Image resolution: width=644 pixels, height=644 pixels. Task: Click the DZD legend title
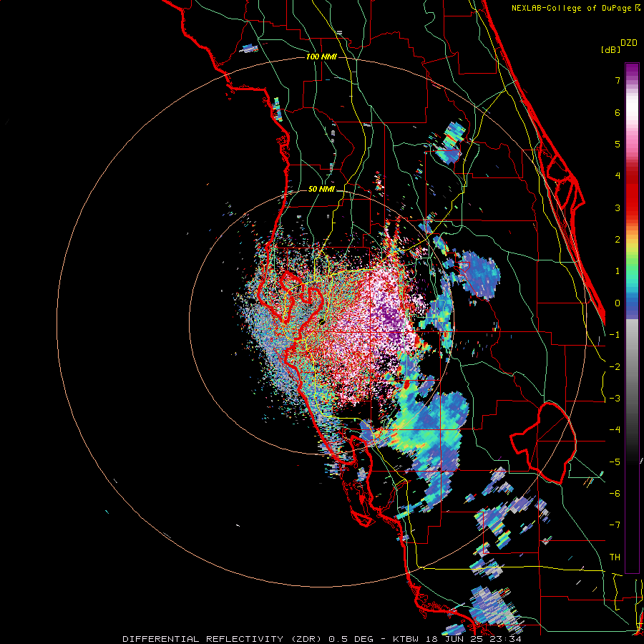coord(629,43)
